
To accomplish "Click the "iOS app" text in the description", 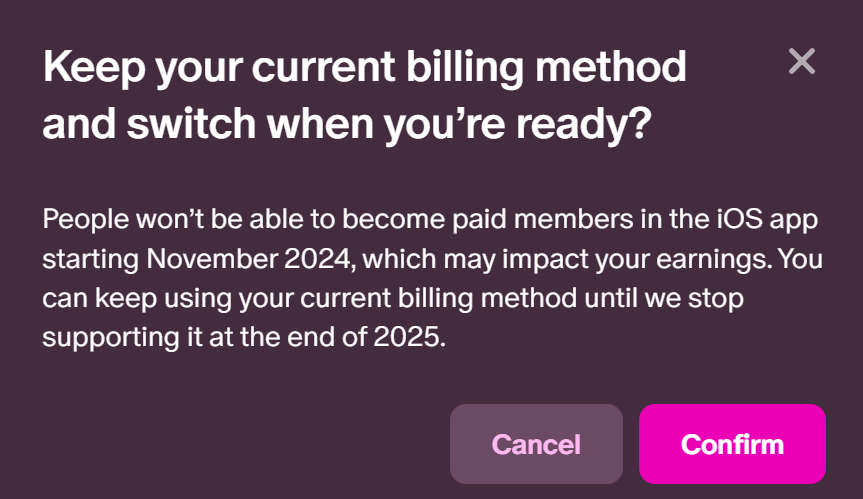I will tap(767, 220).
